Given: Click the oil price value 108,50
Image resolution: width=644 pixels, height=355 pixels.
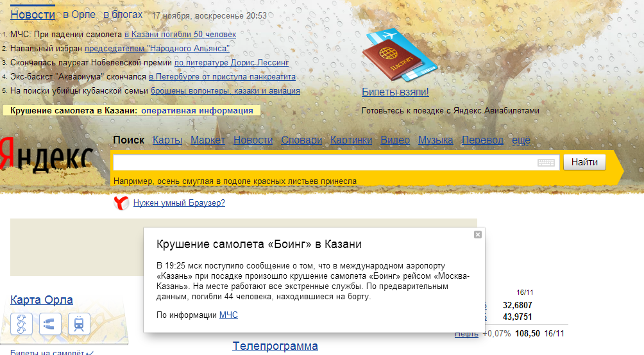Looking at the screenshot, I should tap(527, 334).
